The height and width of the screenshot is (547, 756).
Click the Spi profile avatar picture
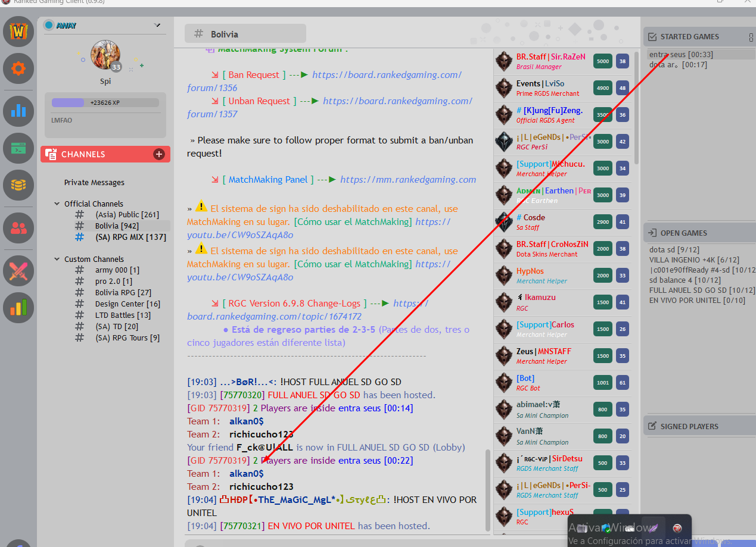click(105, 55)
